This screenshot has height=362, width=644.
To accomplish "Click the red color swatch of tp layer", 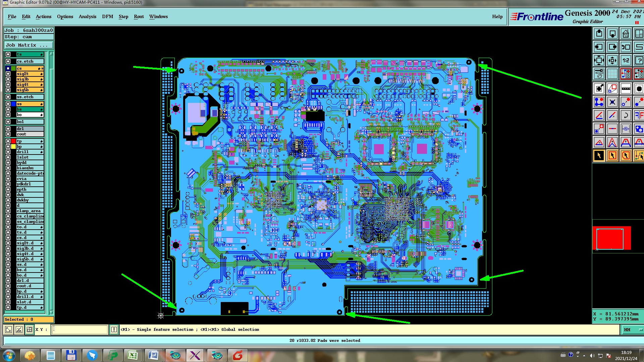I will coord(13,141).
